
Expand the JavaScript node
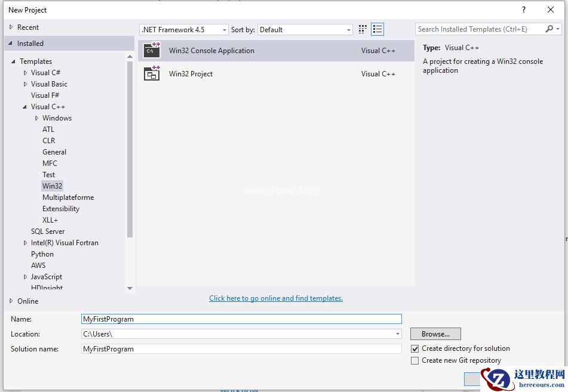[25, 277]
